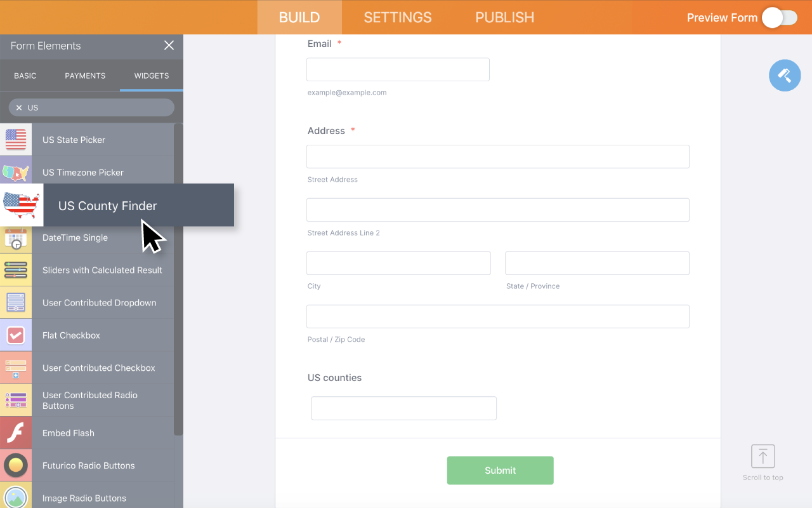Switch to the BUILD tab

tap(299, 18)
